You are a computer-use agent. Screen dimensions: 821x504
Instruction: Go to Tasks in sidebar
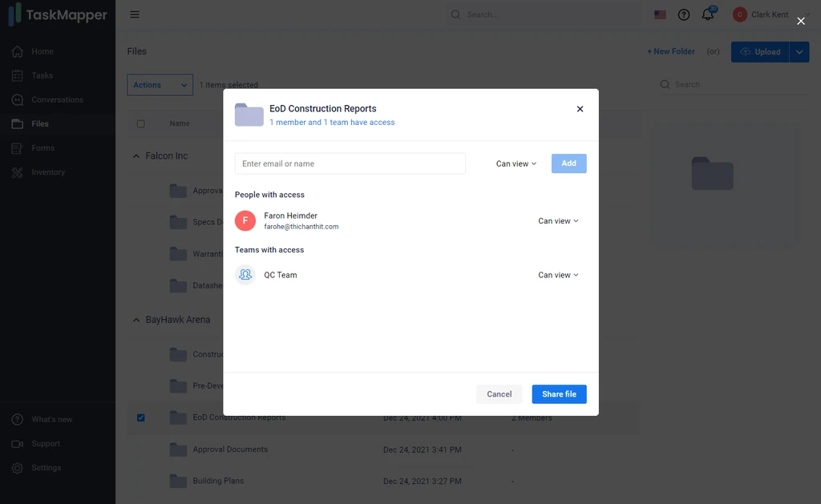point(42,75)
